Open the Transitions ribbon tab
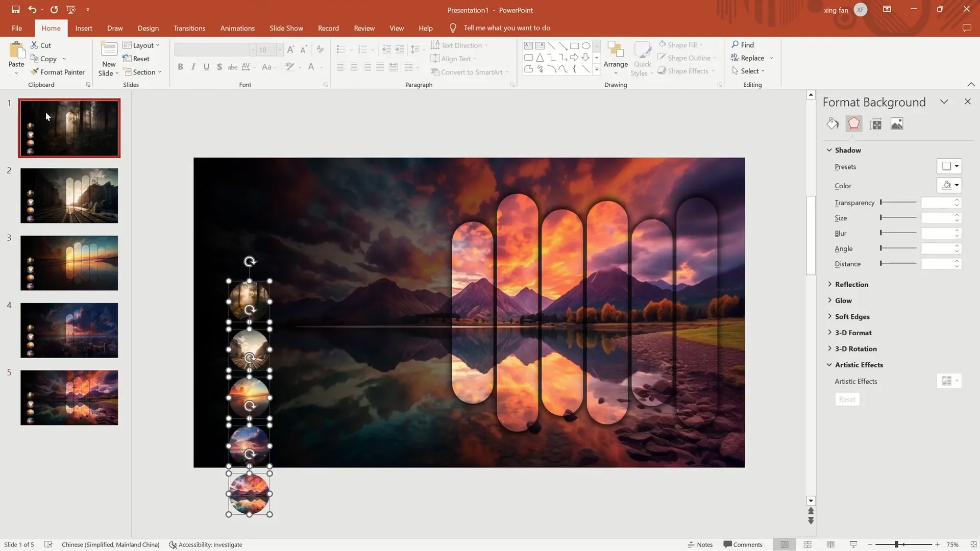Image resolution: width=980 pixels, height=551 pixels. click(x=189, y=28)
